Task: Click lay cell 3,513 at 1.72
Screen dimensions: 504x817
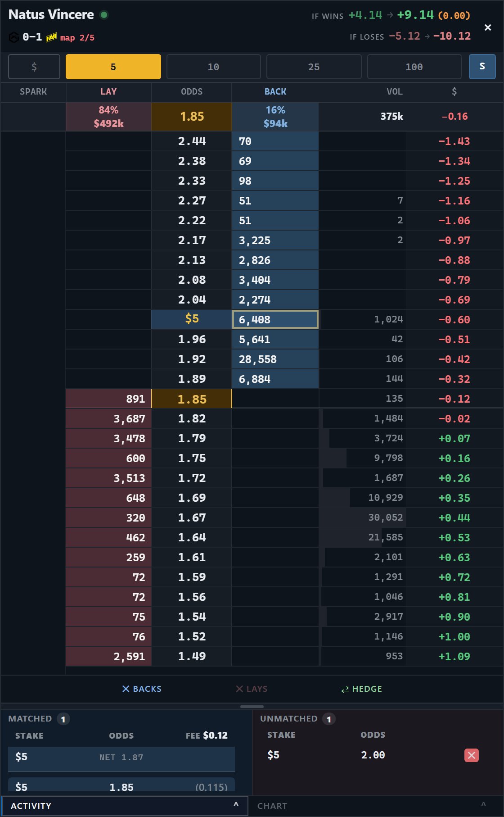Action: pos(108,478)
